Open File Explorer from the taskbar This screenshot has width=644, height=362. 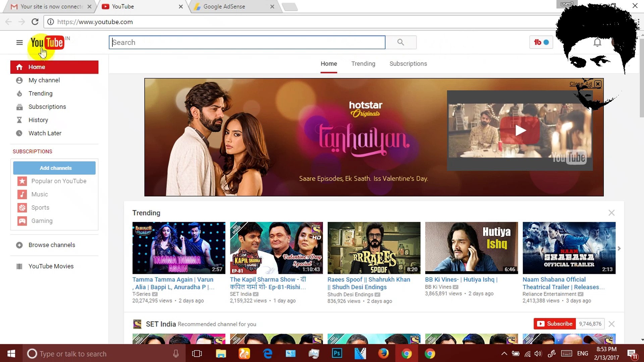(x=221, y=354)
